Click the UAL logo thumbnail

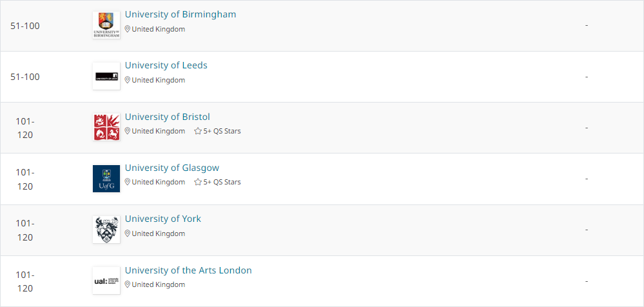pyautogui.click(x=106, y=281)
